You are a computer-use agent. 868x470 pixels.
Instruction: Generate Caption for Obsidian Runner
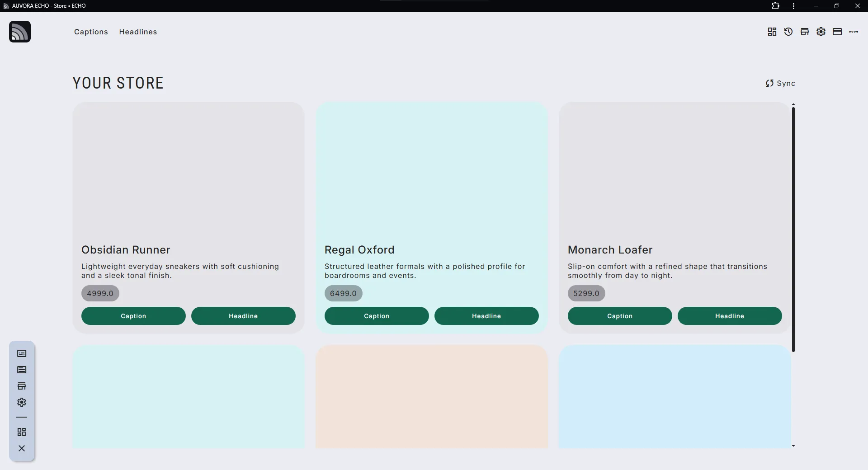[x=133, y=316]
